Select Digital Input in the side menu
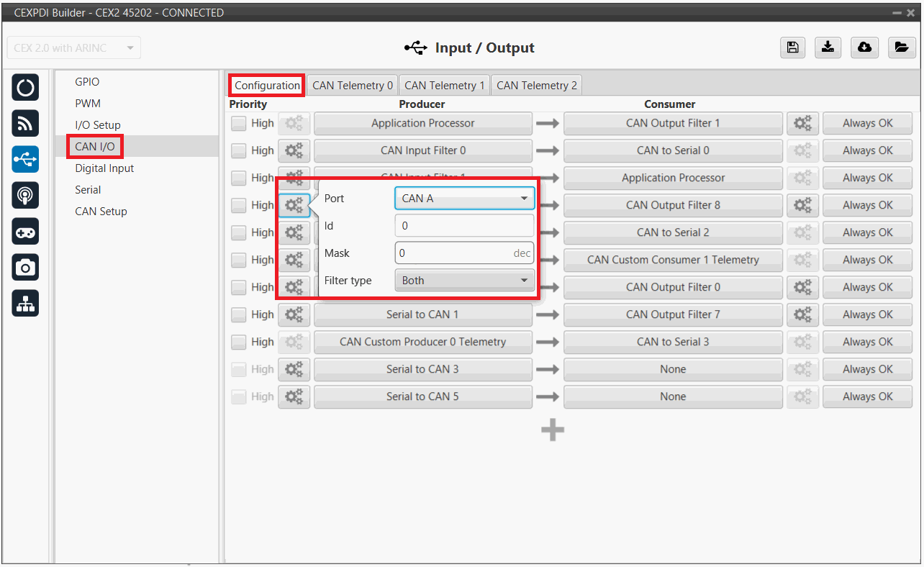This screenshot has width=924, height=567. (x=104, y=168)
